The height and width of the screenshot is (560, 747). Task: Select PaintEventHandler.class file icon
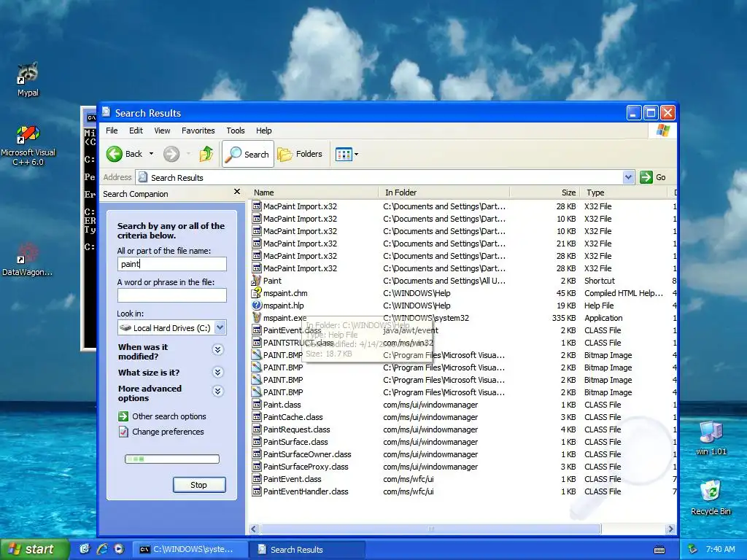pos(257,491)
